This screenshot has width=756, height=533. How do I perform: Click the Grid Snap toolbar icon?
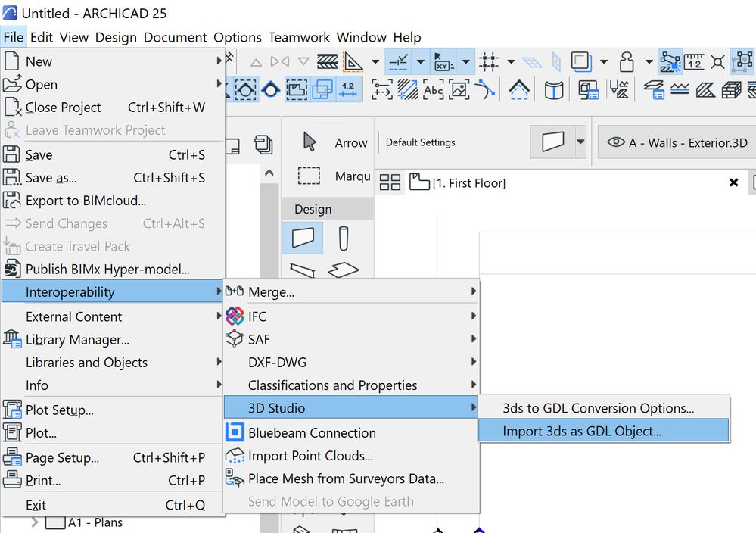488,62
